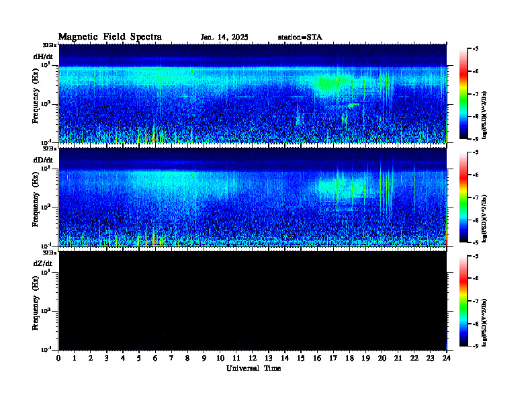Click the -7 value on dH/dt color bar

point(476,94)
